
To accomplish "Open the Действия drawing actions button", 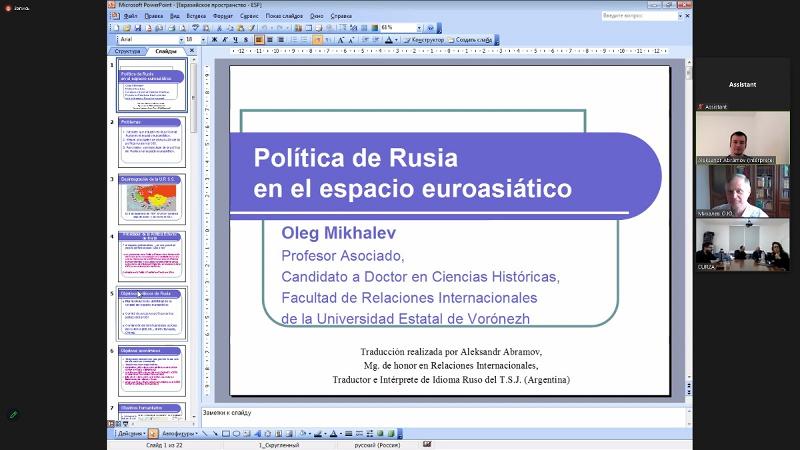I will [x=130, y=434].
